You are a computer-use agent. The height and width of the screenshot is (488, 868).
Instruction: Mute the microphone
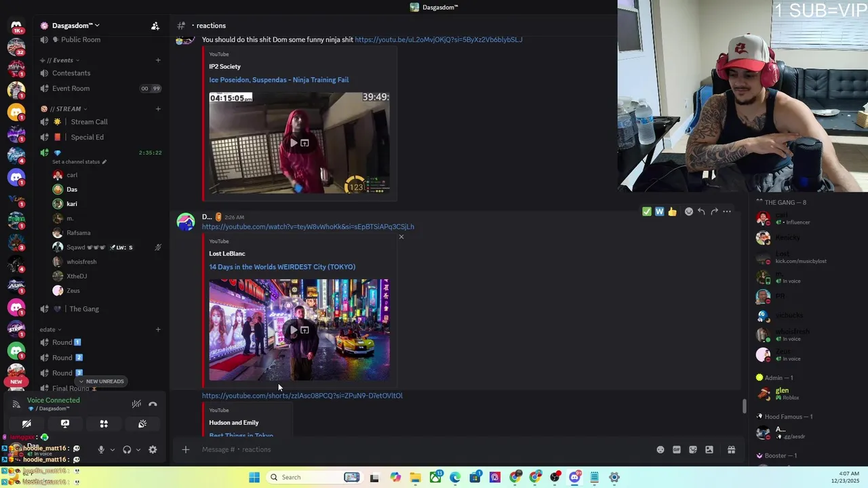(x=101, y=449)
